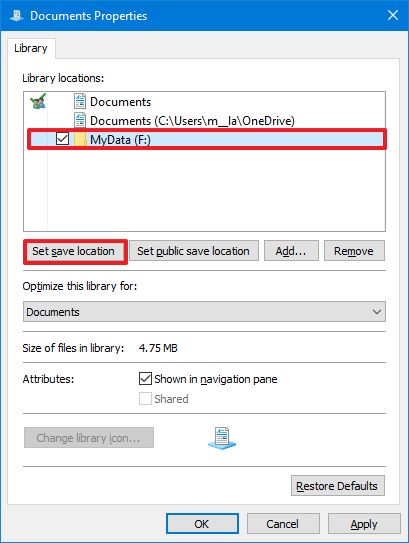Click the Apply button
This screenshot has height=543, width=409.
[364, 524]
